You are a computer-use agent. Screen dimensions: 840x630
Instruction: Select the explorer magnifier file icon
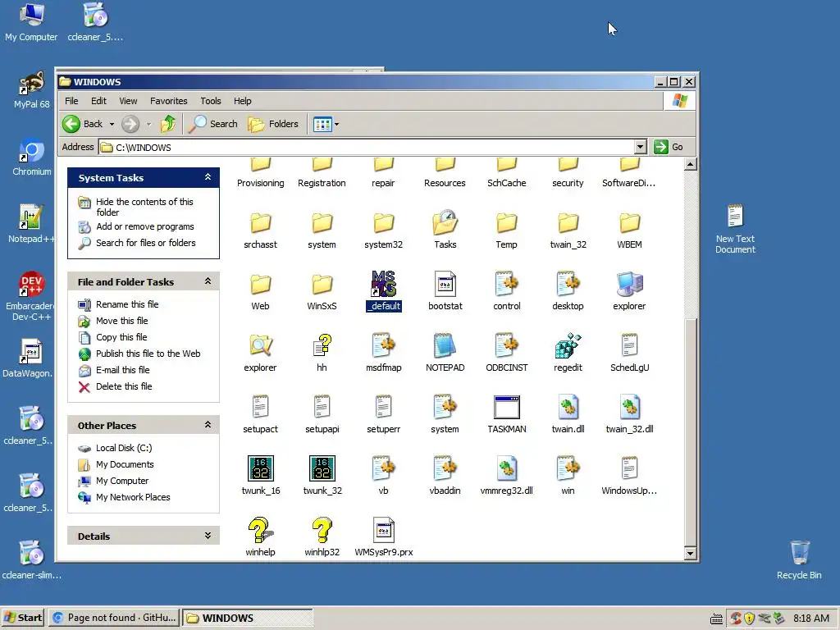click(x=260, y=345)
